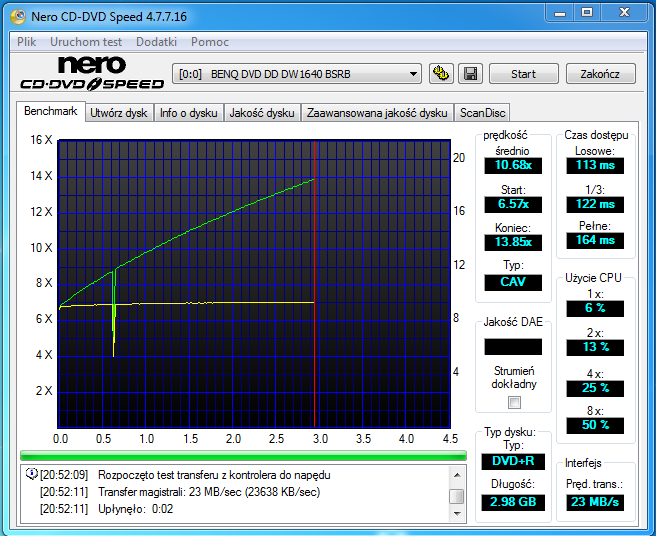This screenshot has height=536, width=656.
Task: Open the Zaawansowana jakość dysku tab
Action: 377,113
